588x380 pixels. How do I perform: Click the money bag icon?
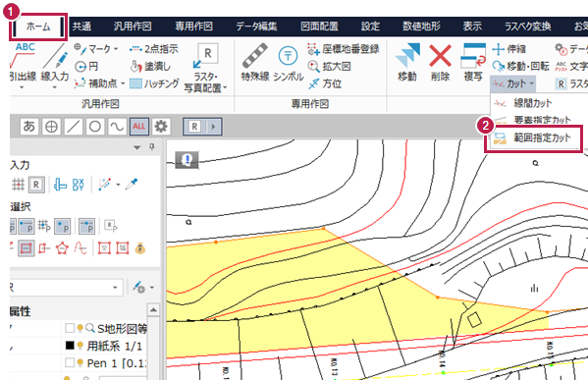coord(139,248)
